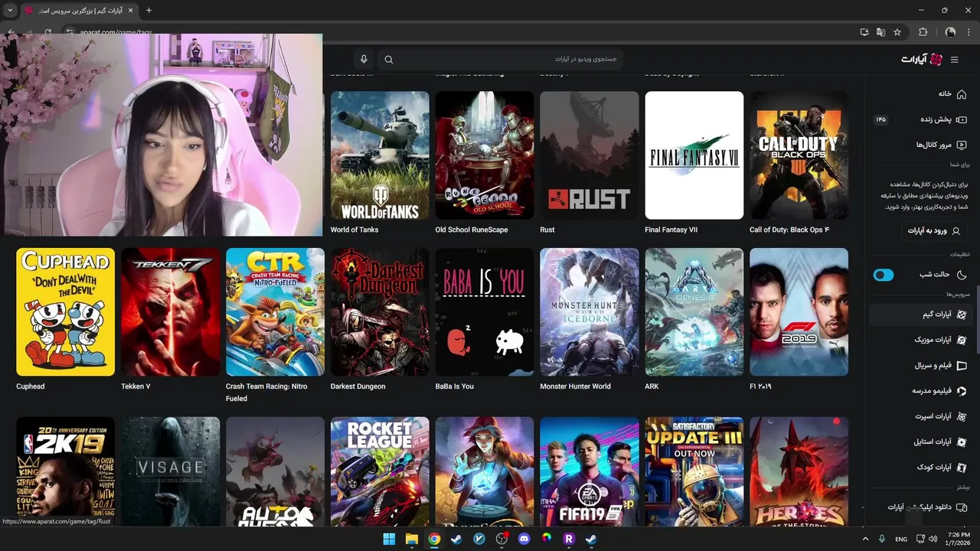Open آپارات استایل service link
The width and height of the screenshot is (980, 551).
tap(921, 442)
